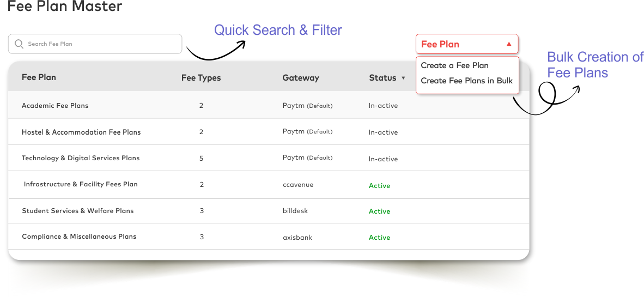This screenshot has width=644, height=297.
Task: Choose Create Fee Plans in Bulk
Action: click(466, 81)
